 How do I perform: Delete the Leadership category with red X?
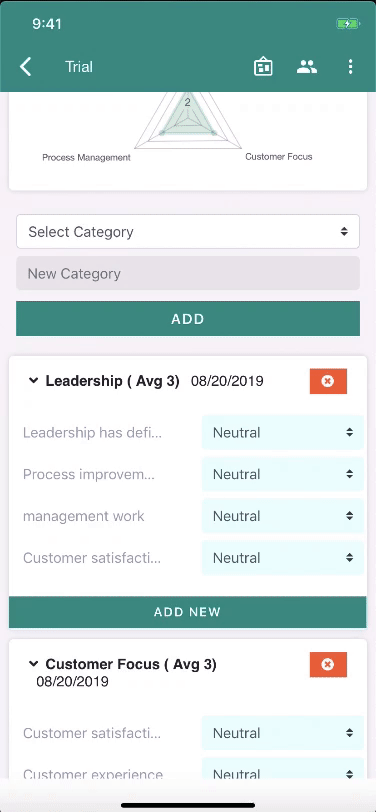pos(328,381)
